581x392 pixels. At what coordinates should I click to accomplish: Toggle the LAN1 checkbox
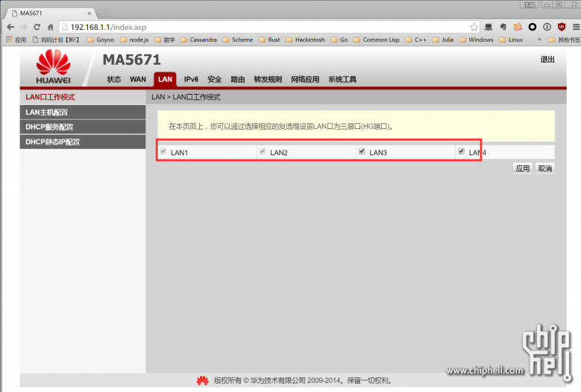[163, 151]
